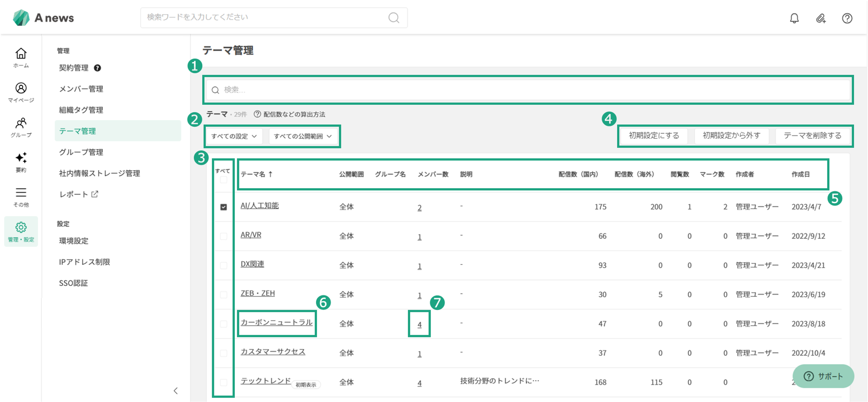This screenshot has height=402, width=868.
Task: Open メンバー管理 menu item
Action: tap(81, 89)
